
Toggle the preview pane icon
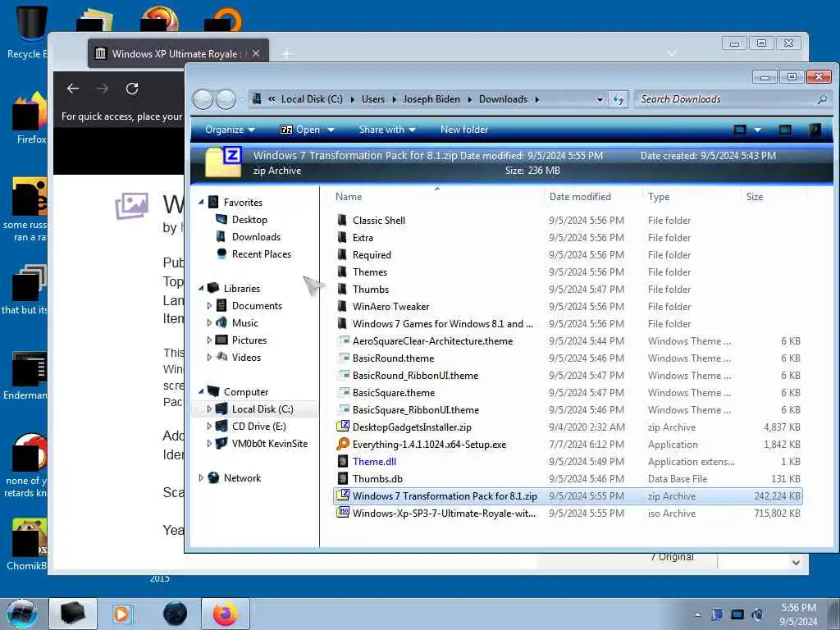point(785,130)
